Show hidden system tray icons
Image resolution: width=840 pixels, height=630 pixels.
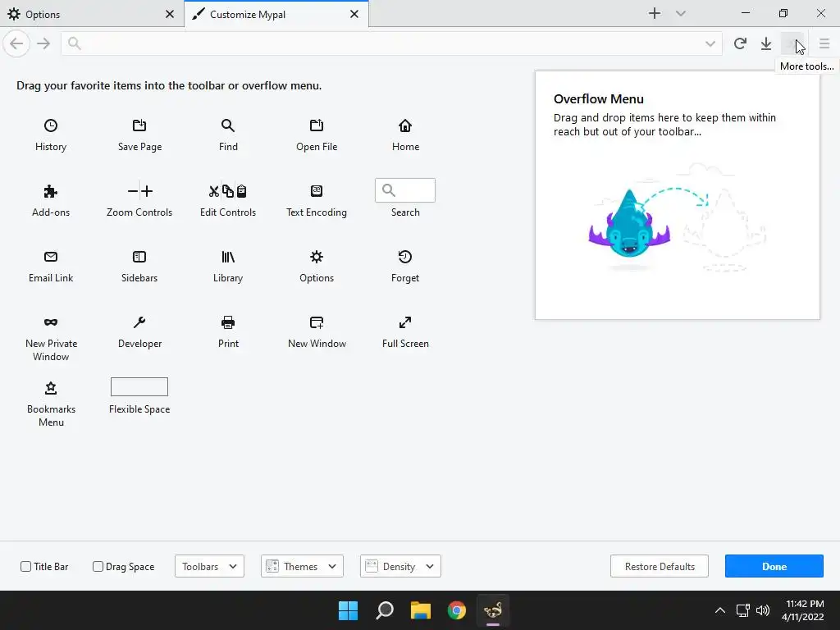point(720,610)
